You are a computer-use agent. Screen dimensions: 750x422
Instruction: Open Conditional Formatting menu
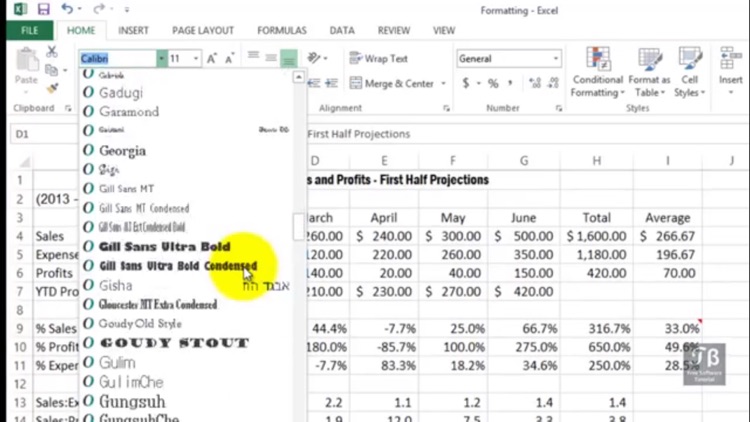click(598, 72)
